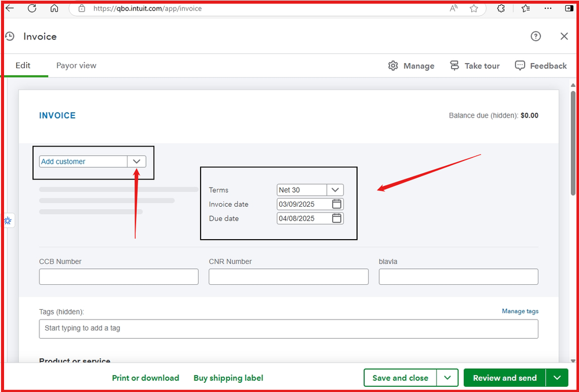Screen dimensions: 579x392
Task: Open Save and close options arrow
Action: point(447,378)
